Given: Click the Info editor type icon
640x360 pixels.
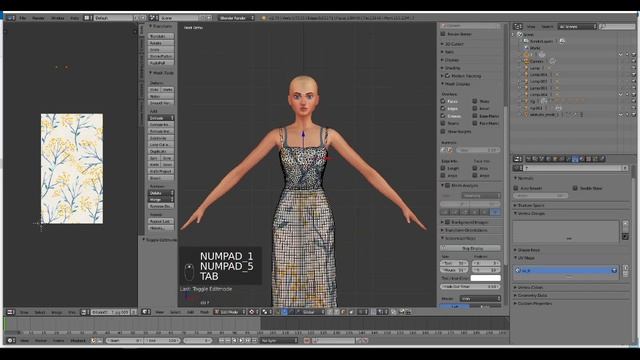Looking at the screenshot, I should [x=10, y=18].
